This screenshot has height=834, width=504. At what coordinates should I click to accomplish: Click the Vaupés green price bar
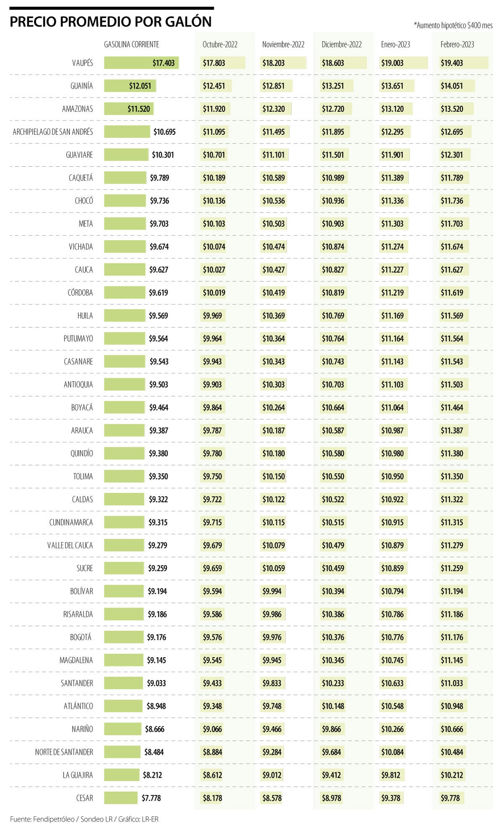[141, 63]
